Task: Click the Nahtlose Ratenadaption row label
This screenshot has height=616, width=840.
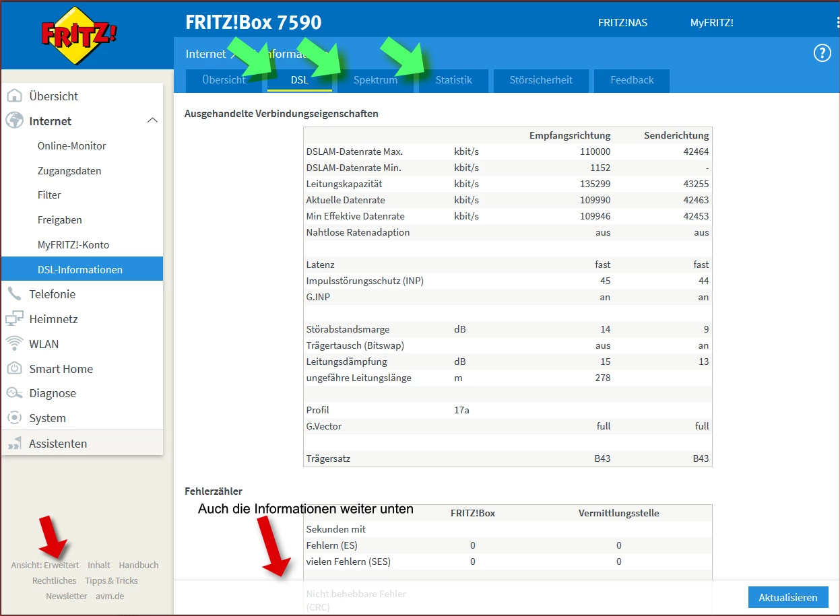Action: [x=358, y=232]
